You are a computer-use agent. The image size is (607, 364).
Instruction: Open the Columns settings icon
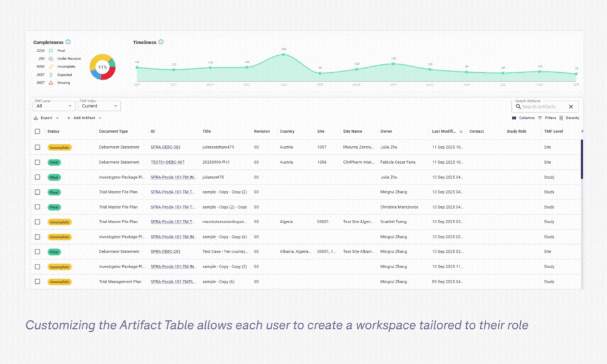pos(514,118)
